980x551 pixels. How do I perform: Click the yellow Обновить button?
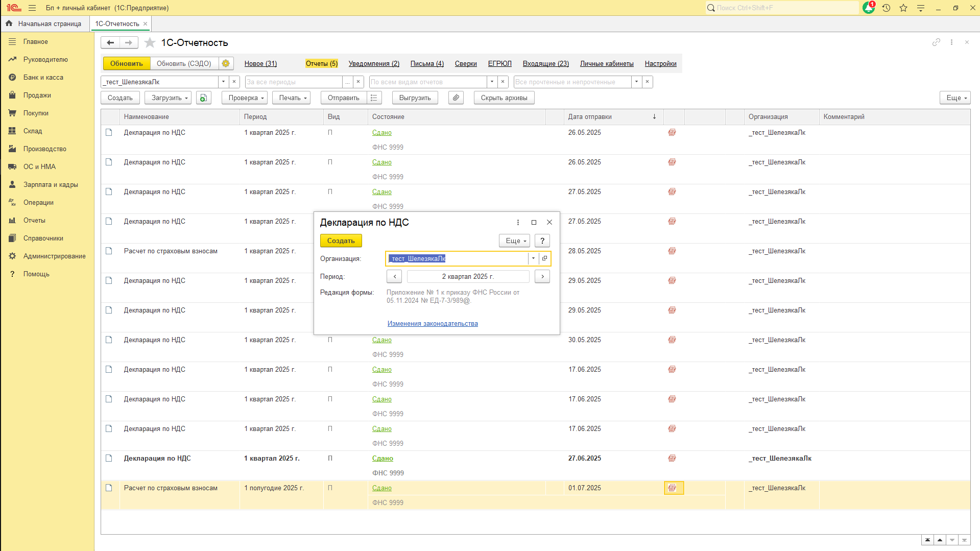(x=127, y=63)
